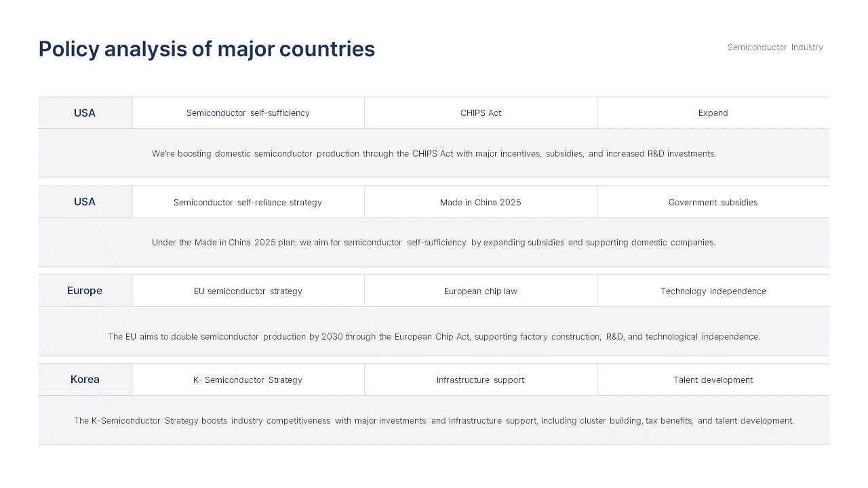
Task: Click the description starting 'The EU aims to double'
Action: pyautogui.click(x=433, y=337)
